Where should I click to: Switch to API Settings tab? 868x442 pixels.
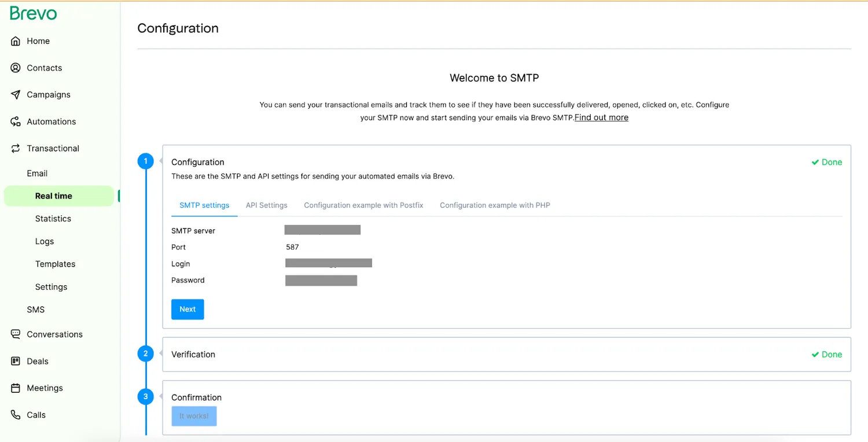(267, 205)
